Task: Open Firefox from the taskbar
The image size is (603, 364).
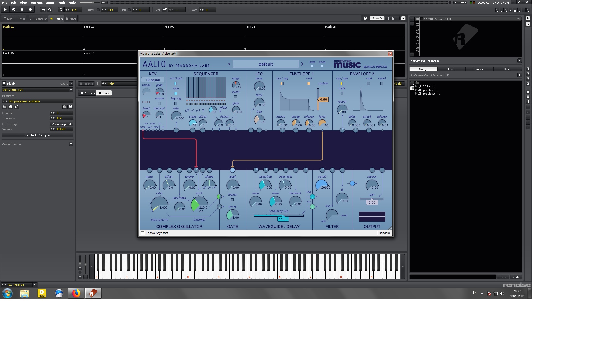Action: [76, 293]
